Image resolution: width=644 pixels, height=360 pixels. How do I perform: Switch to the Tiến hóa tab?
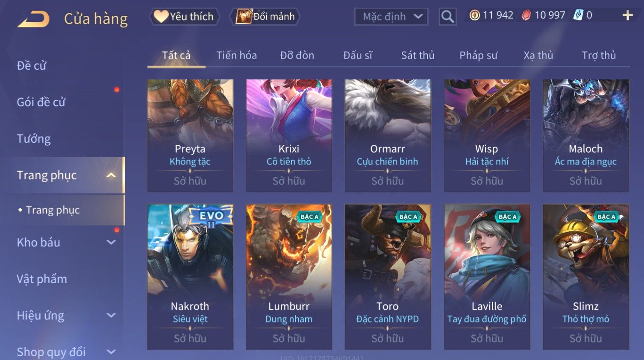236,55
